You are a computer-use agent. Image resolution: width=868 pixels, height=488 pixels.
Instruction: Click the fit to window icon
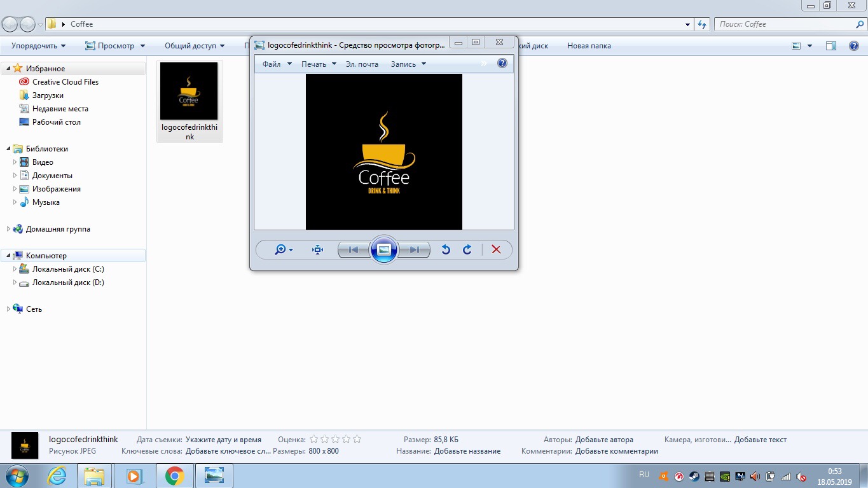click(x=318, y=250)
